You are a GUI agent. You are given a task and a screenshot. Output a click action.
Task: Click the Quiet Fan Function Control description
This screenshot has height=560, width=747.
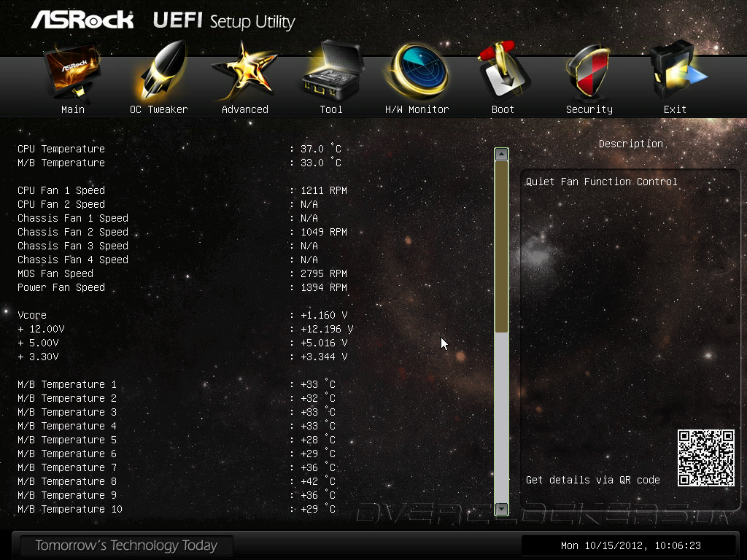tap(601, 182)
